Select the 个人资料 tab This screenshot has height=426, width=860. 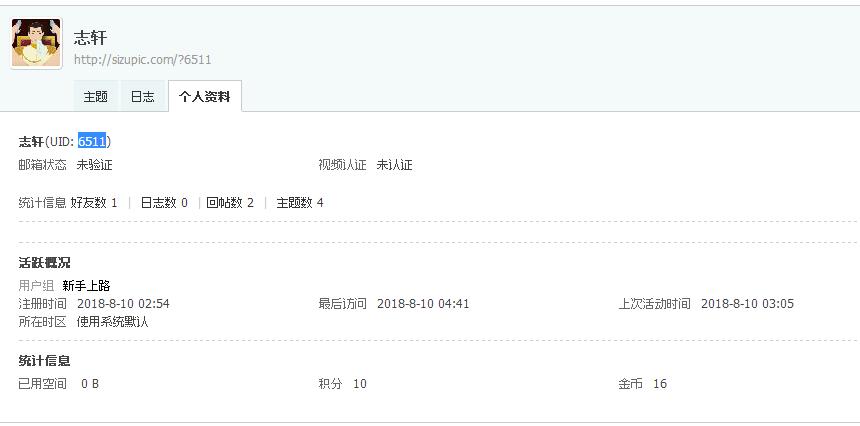click(x=204, y=97)
